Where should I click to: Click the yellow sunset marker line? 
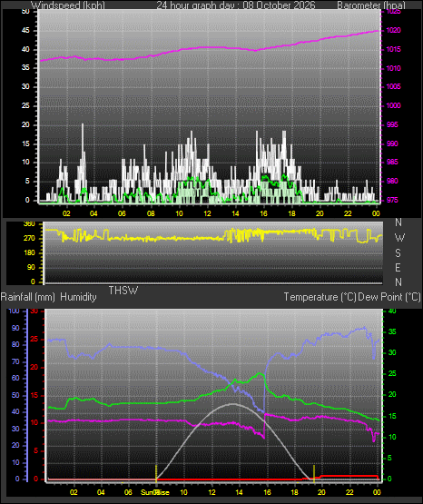coord(314,473)
